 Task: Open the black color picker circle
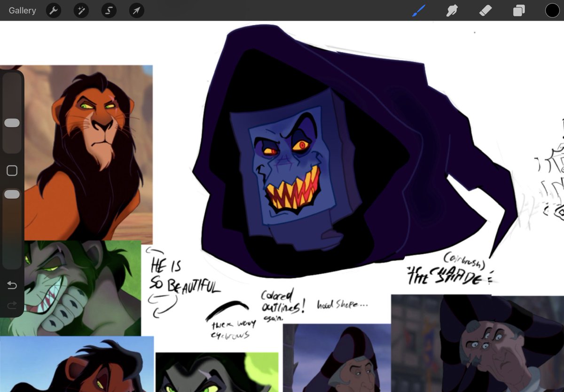point(552,10)
